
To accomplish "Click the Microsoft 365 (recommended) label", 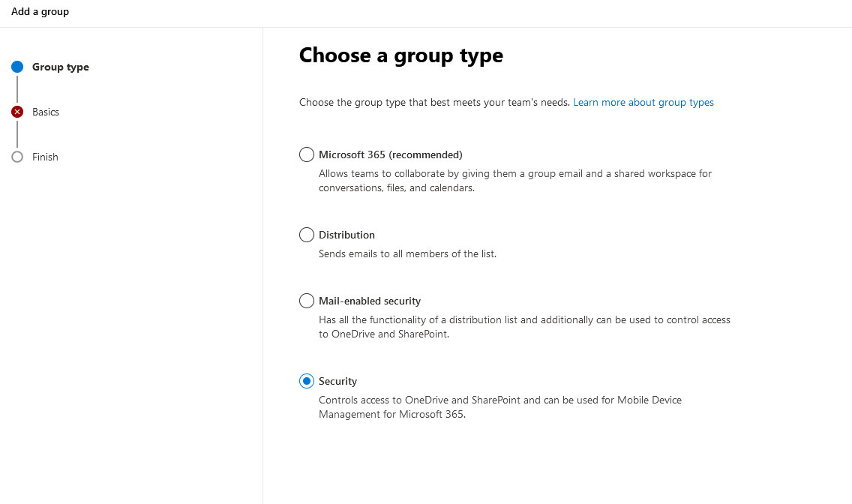I will (391, 154).
